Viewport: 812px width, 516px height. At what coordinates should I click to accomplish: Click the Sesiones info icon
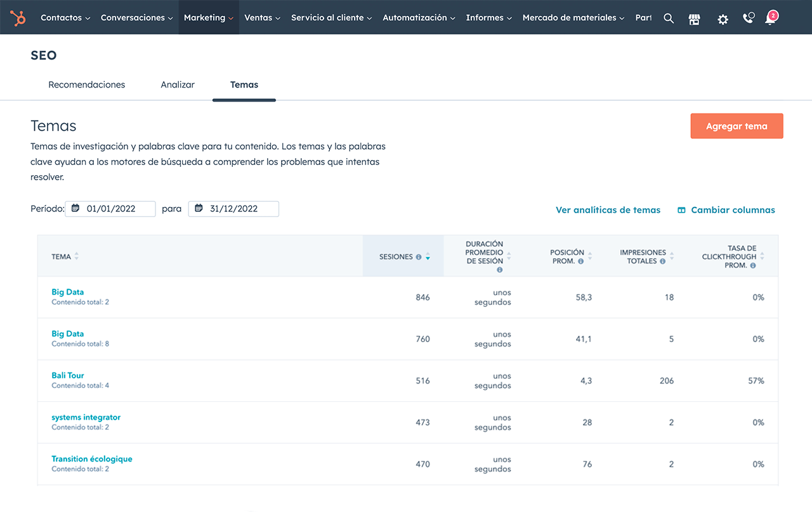tap(419, 257)
